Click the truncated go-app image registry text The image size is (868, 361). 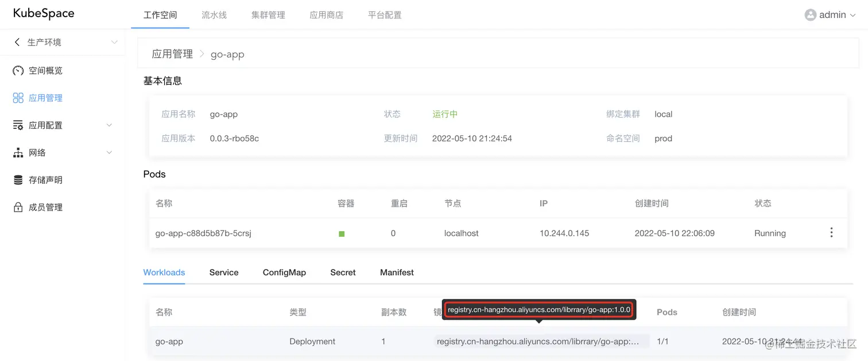536,341
